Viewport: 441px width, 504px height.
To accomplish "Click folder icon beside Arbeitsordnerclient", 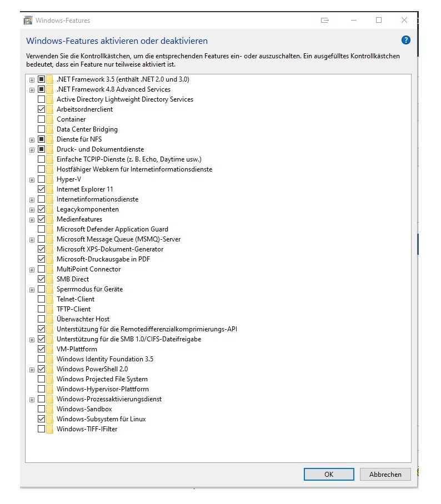I will click(49, 109).
